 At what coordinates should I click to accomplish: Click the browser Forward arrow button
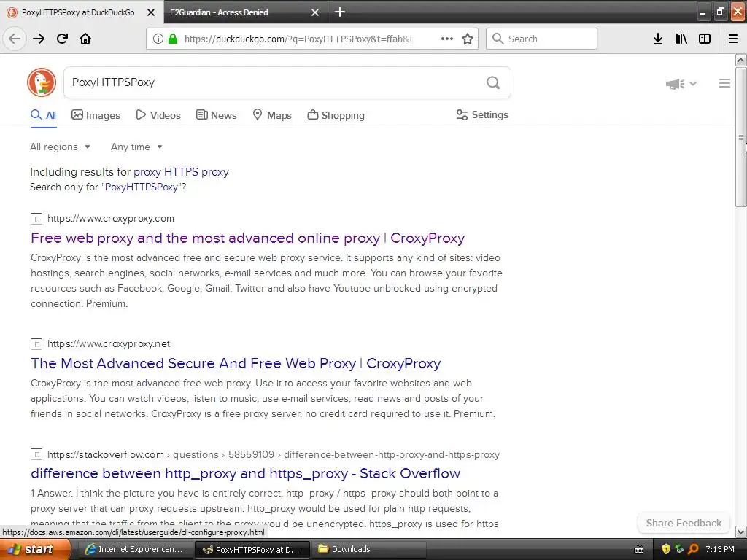[x=39, y=39]
